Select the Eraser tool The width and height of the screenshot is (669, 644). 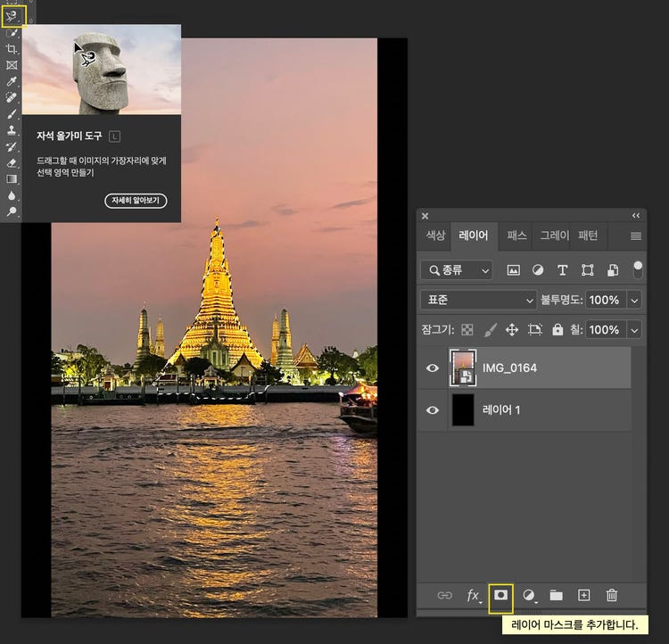point(12,163)
